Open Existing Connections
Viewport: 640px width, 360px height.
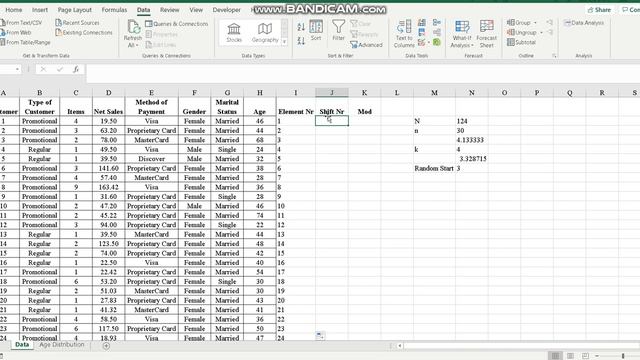click(x=84, y=33)
